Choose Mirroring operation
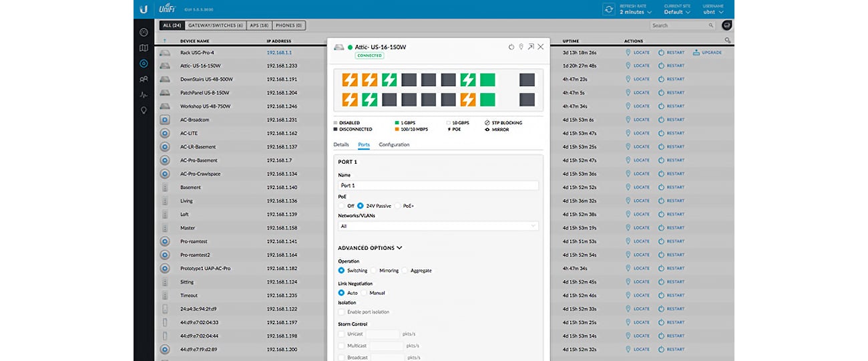 click(x=373, y=271)
